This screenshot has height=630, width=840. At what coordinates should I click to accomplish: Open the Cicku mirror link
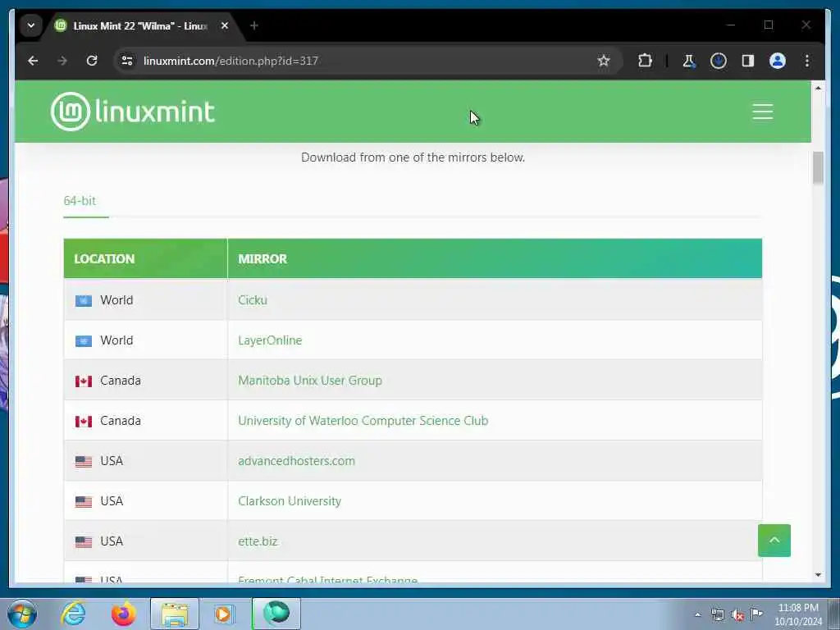click(253, 300)
